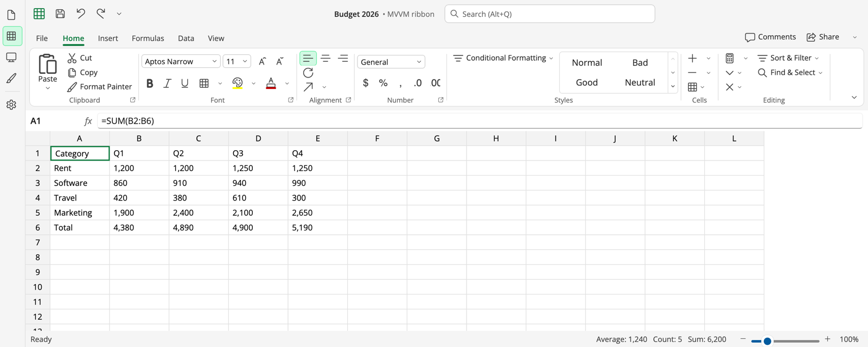Expand the fill color options arrow
Viewport: 868px width, 347px height.
[x=253, y=83]
